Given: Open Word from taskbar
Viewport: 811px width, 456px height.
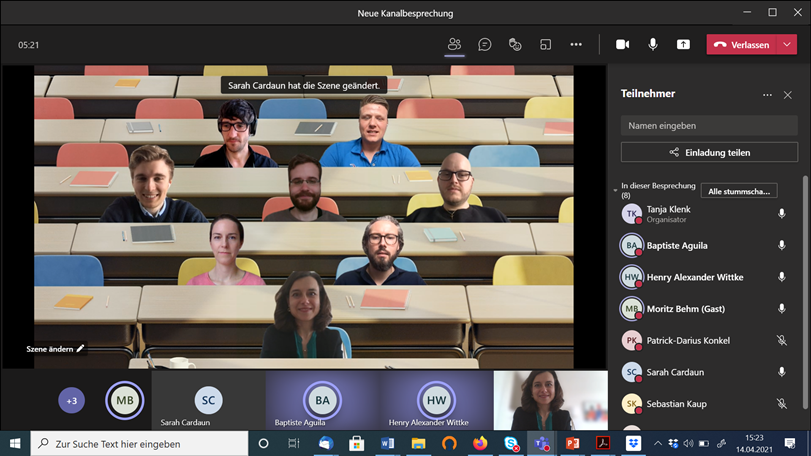Looking at the screenshot, I should pyautogui.click(x=387, y=444).
